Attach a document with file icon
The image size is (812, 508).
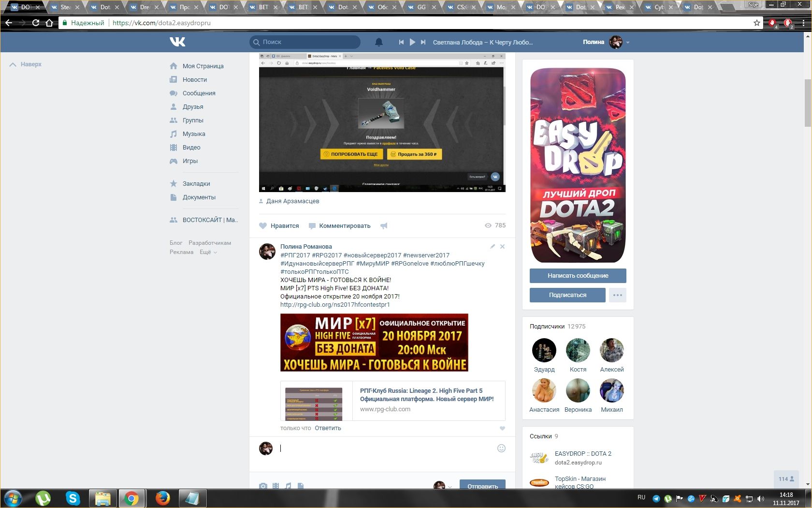coord(301,486)
